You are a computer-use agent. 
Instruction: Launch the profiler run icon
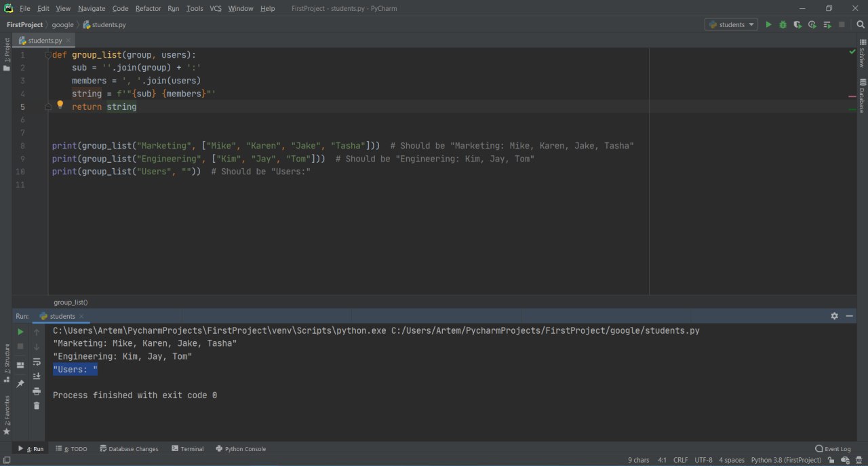(812, 24)
